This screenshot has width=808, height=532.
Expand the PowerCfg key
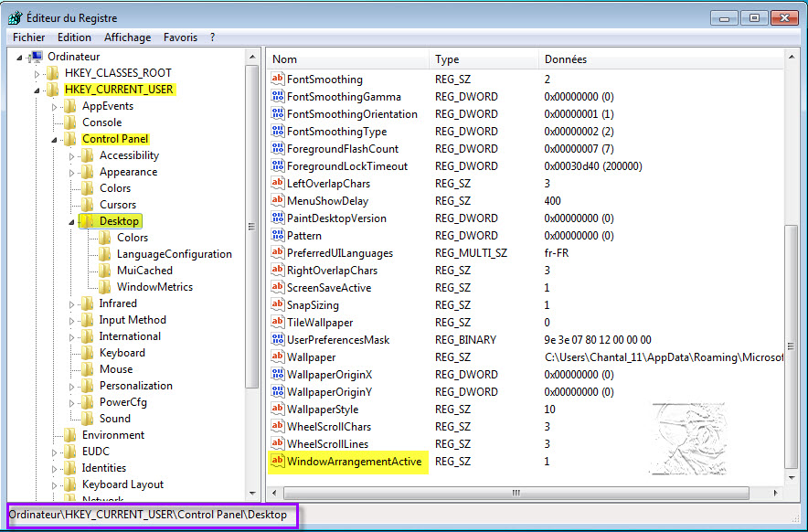71,403
